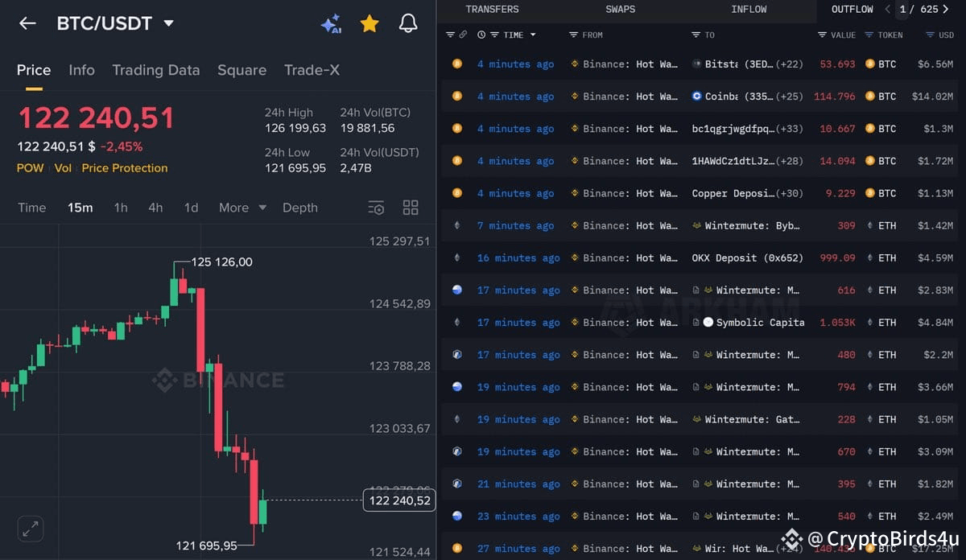Image resolution: width=966 pixels, height=560 pixels.
Task: Open the Trading Data tab
Action: coord(156,70)
